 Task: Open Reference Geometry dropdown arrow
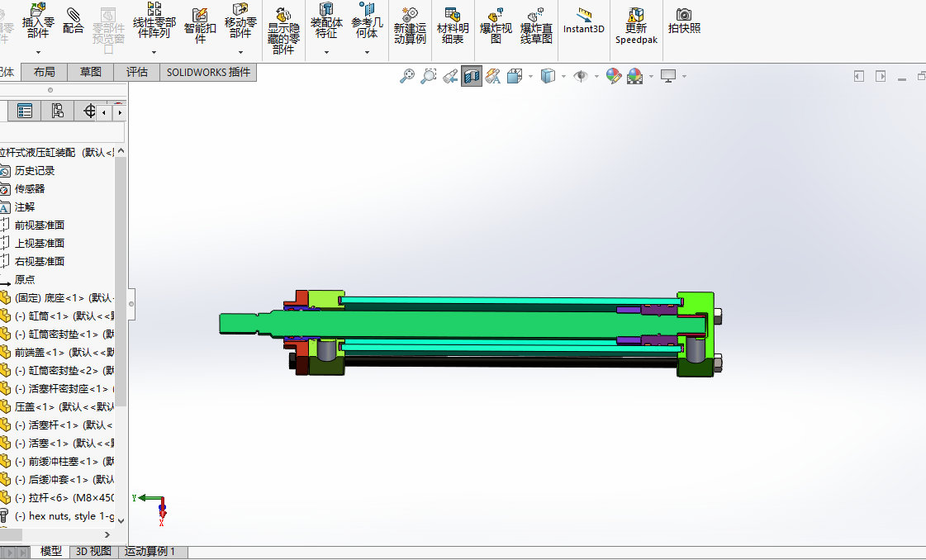click(x=367, y=53)
